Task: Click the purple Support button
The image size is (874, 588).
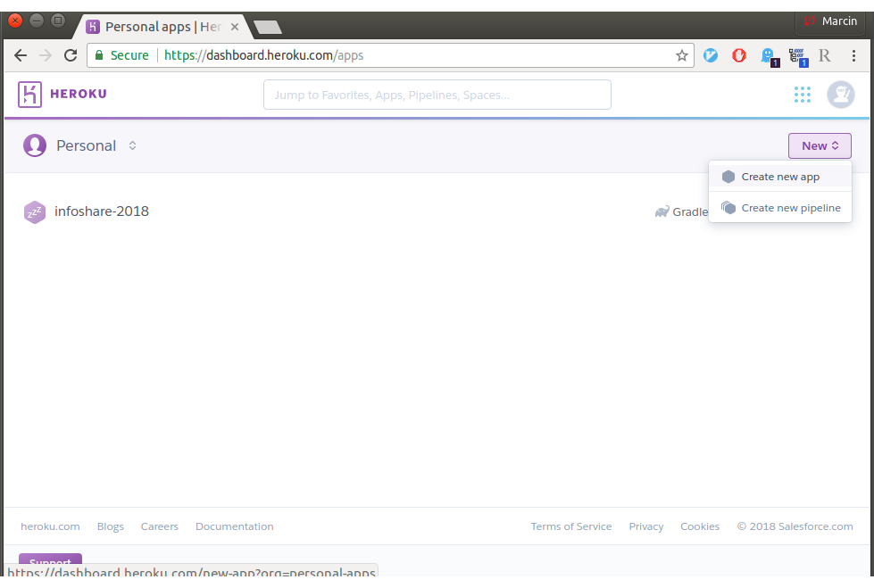Action: [x=50, y=559]
